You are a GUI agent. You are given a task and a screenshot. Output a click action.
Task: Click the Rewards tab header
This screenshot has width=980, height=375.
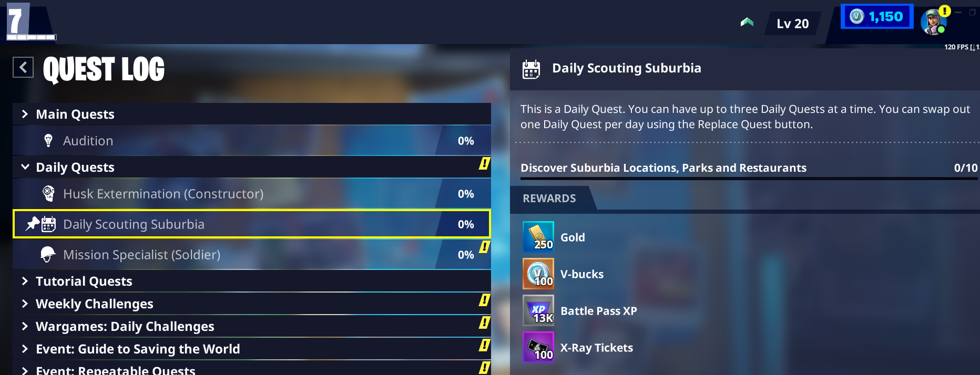(x=549, y=199)
